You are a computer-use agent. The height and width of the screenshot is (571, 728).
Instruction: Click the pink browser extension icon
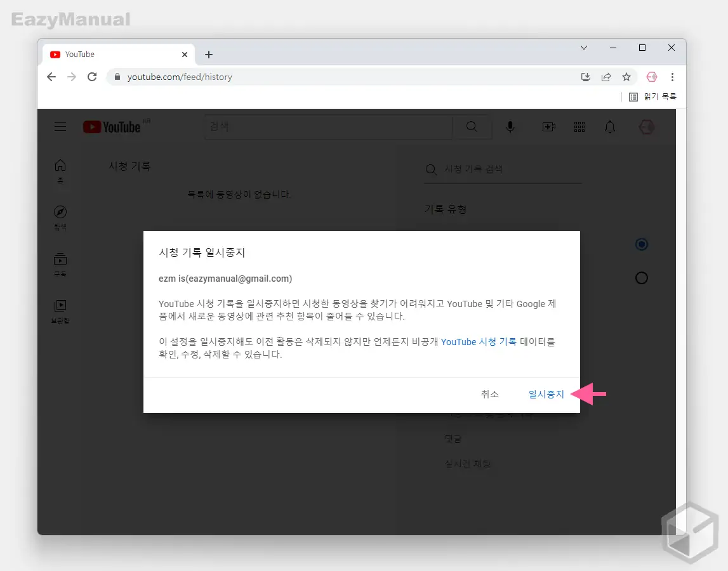pos(651,77)
